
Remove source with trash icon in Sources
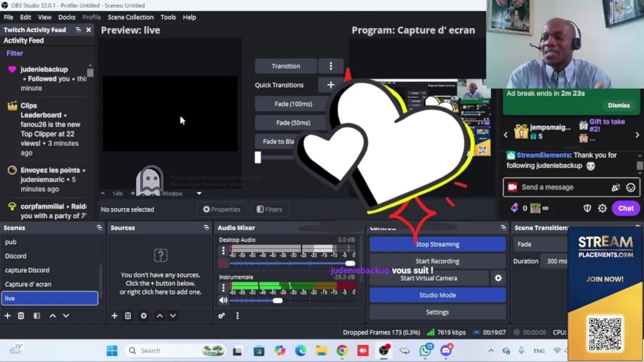tap(128, 316)
